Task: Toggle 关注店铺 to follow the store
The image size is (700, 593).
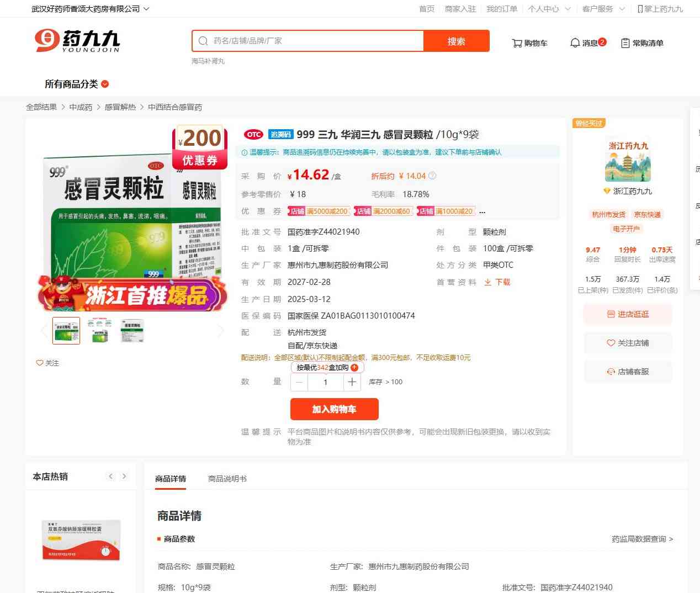Action: tap(628, 343)
